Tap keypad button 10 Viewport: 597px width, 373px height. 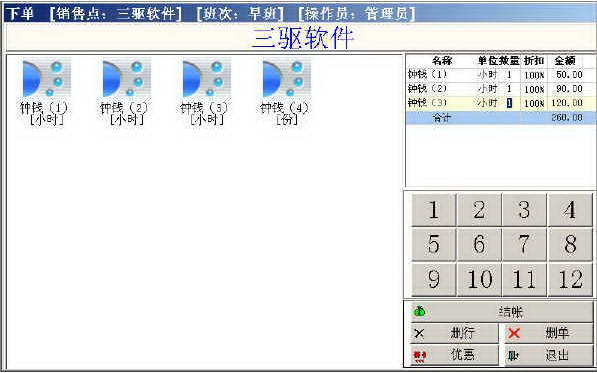pos(479,279)
